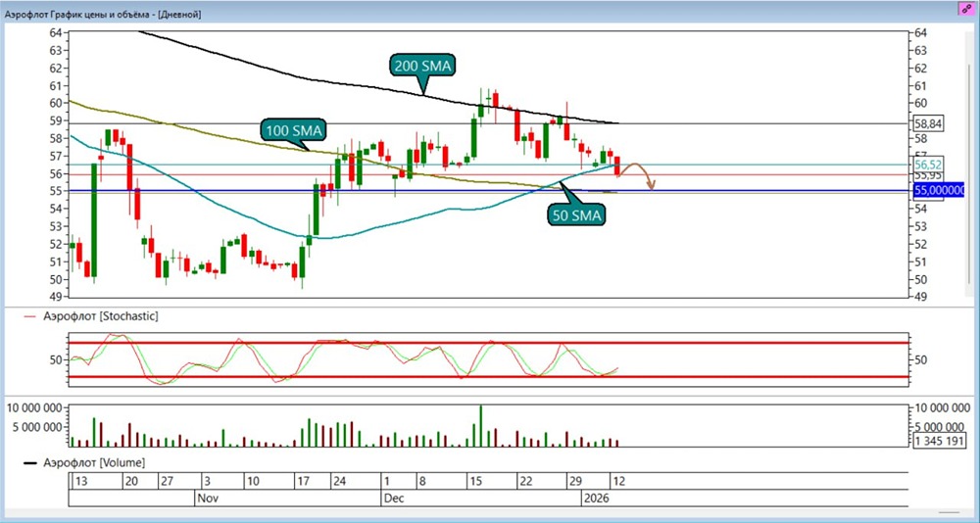
Task: Click date '3' on the time axis
Action: 206,482
